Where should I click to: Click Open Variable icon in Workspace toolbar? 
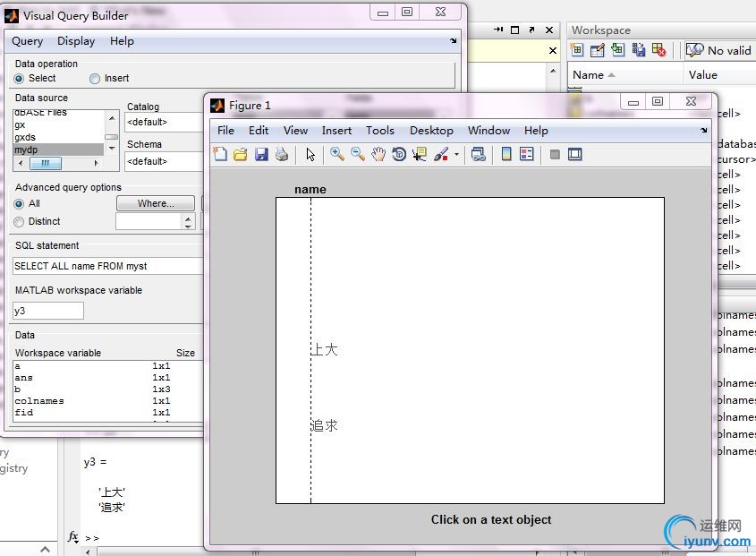click(598, 50)
